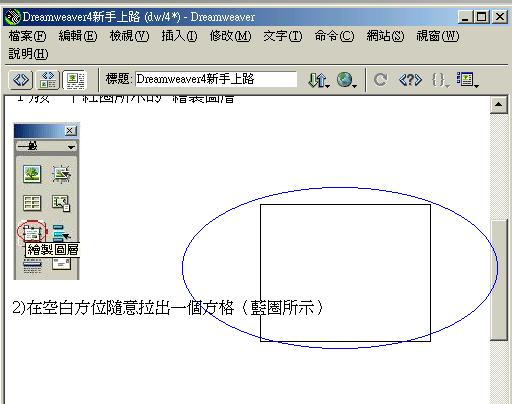Click the 標題 title input field
Image resolution: width=512 pixels, height=404 pixels.
click(216, 79)
